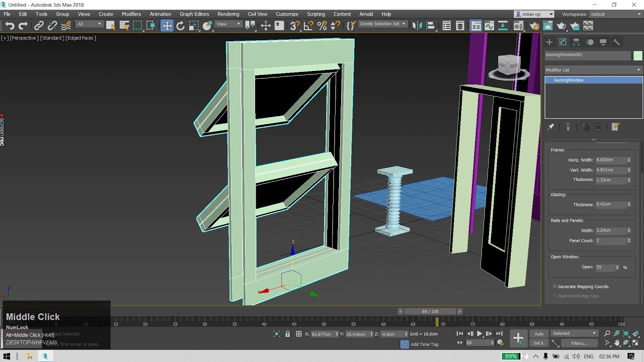Click Bind to Space Warp icon

[x=66, y=26]
